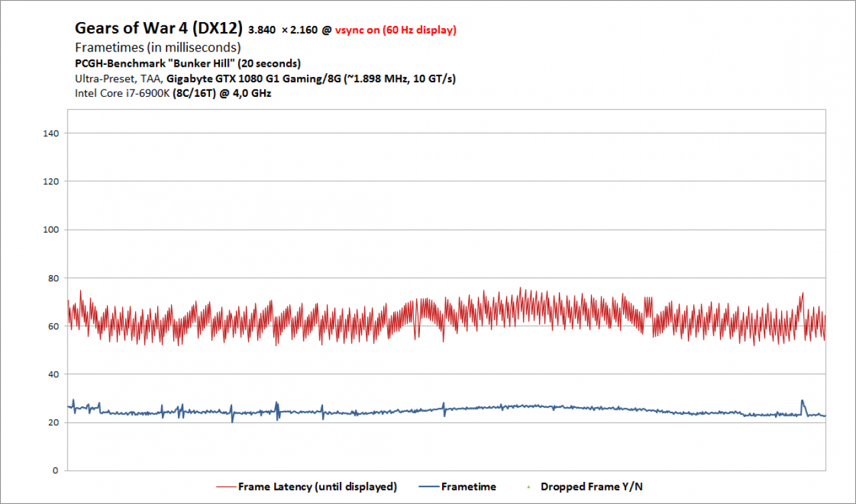This screenshot has height=504, width=856.
Task: Click the 80 y-axis label
Action: click(53, 278)
